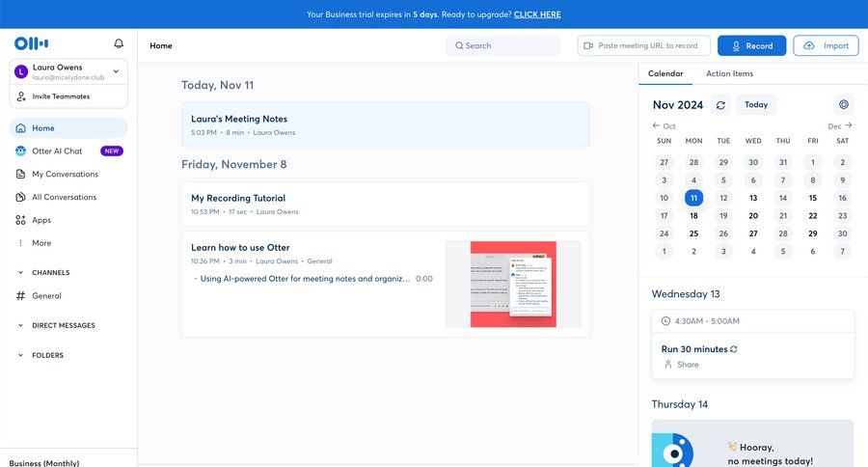The image size is (868, 467).
Task: Select November 15 on calendar
Action: [x=813, y=198]
